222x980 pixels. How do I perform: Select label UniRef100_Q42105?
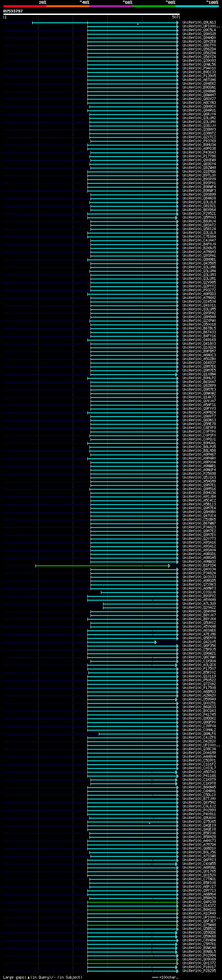pyautogui.click(x=199, y=642)
